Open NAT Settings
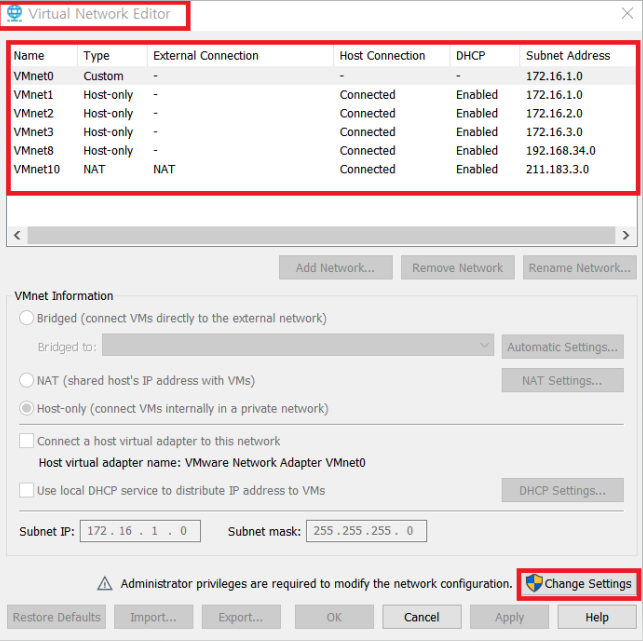The height and width of the screenshot is (641, 643). [x=562, y=380]
